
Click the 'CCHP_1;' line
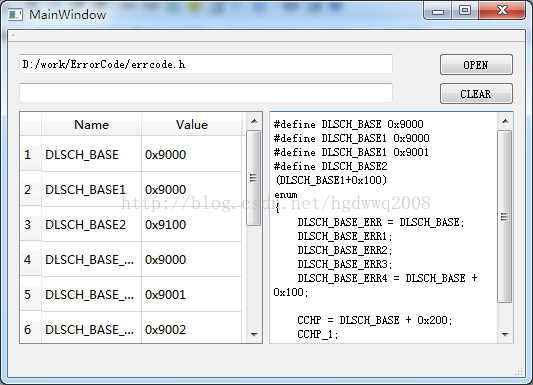tap(318, 334)
